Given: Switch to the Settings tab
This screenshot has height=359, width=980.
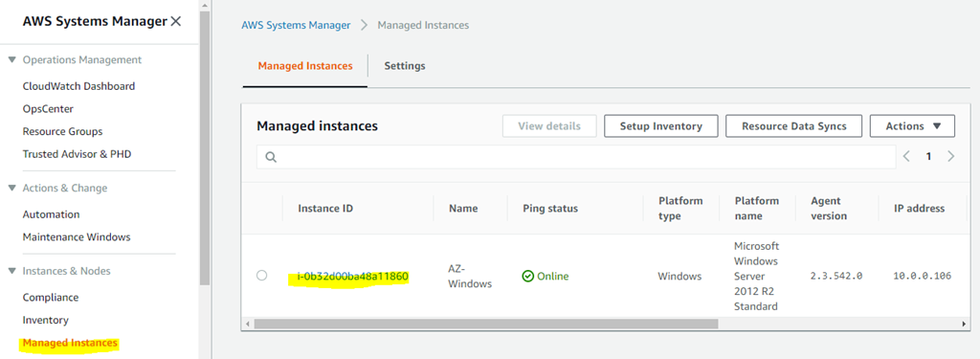Looking at the screenshot, I should [405, 66].
